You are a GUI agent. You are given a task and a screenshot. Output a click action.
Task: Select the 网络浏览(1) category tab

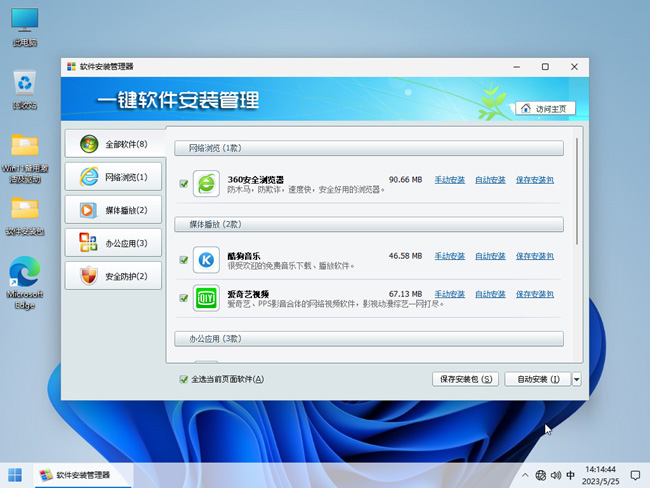click(113, 177)
